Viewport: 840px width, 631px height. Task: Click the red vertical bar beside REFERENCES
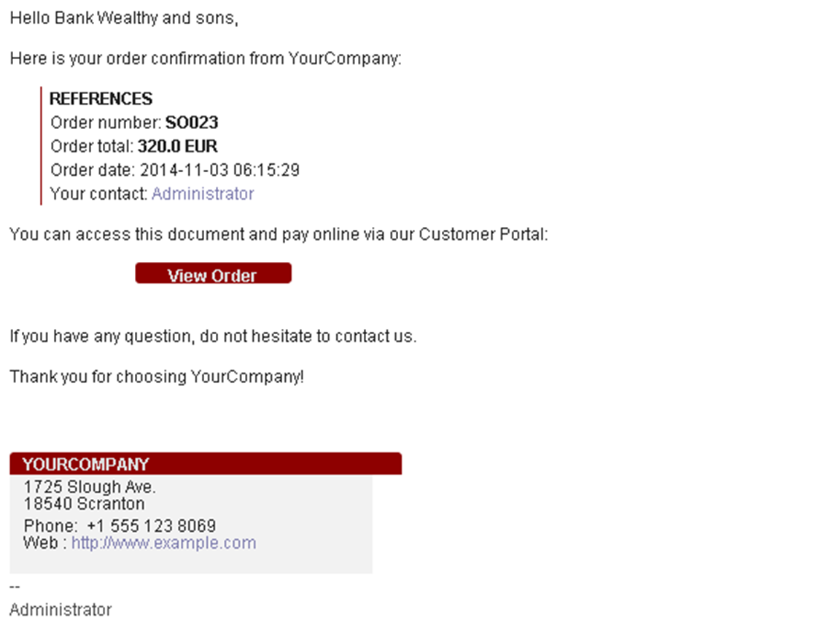coord(41,146)
